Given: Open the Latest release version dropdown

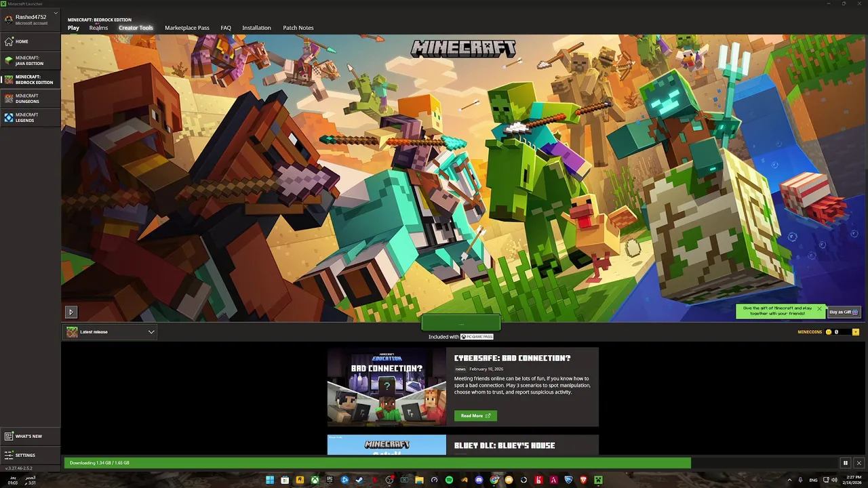Looking at the screenshot, I should click(x=110, y=332).
